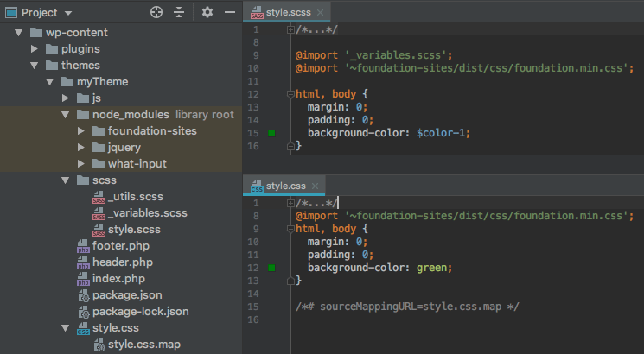Click the Collapse All icon in Project panel
This screenshot has width=644, height=354.
pos(179,12)
